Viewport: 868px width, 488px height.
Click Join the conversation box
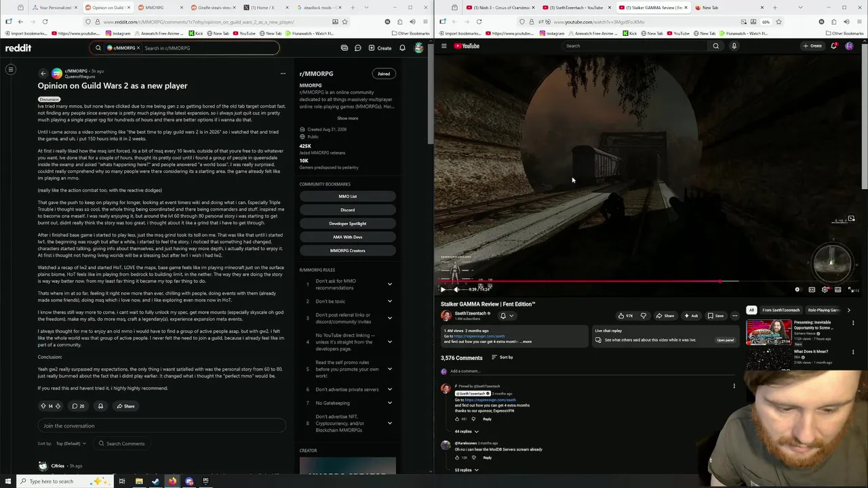[161, 426]
